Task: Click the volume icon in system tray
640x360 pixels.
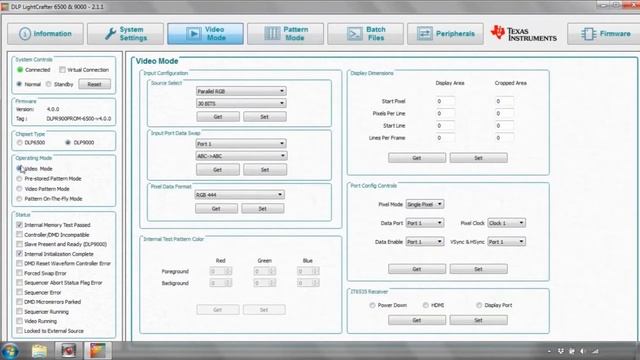Action: (x=582, y=351)
